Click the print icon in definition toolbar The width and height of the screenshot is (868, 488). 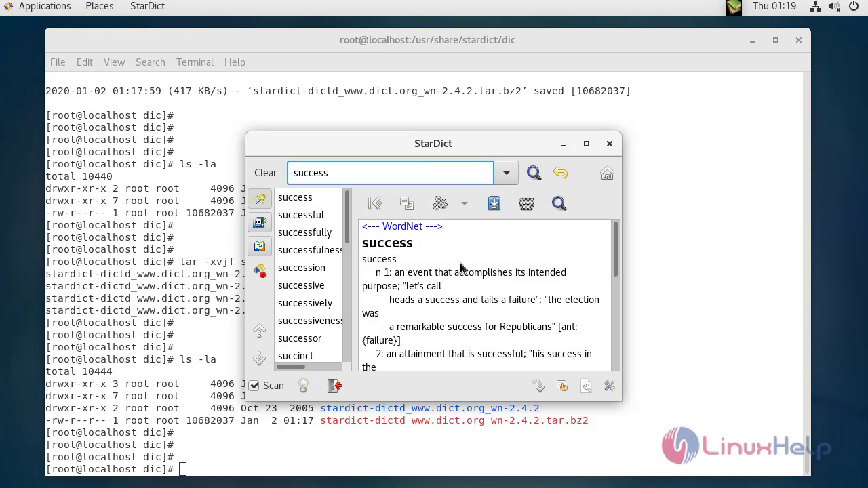[x=527, y=203]
